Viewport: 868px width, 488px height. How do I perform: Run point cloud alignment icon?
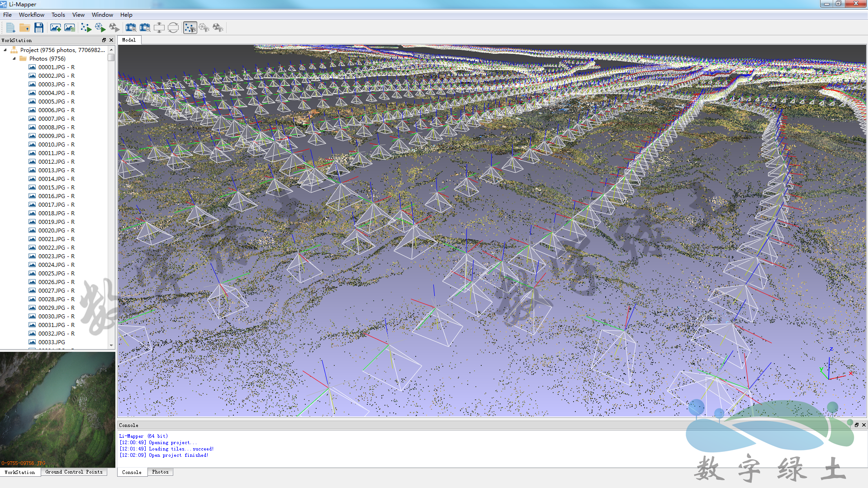[86, 28]
